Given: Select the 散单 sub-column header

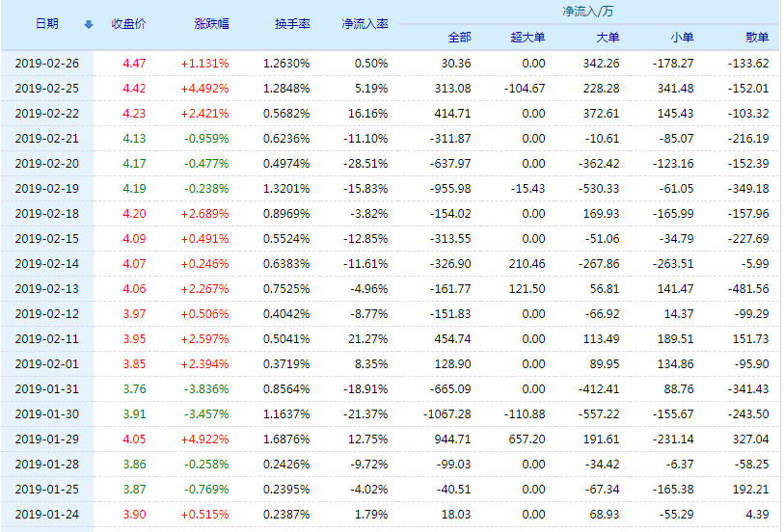Looking at the screenshot, I should click(757, 38).
